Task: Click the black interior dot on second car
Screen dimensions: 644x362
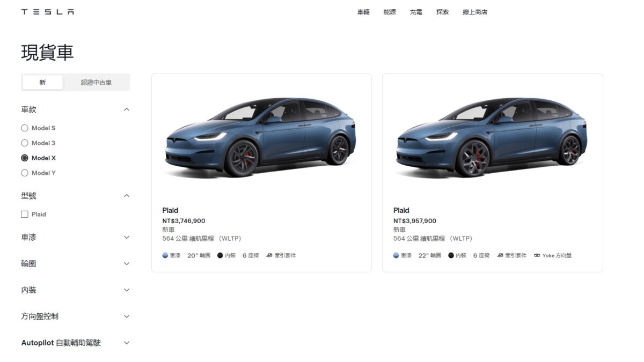Action: pos(451,255)
